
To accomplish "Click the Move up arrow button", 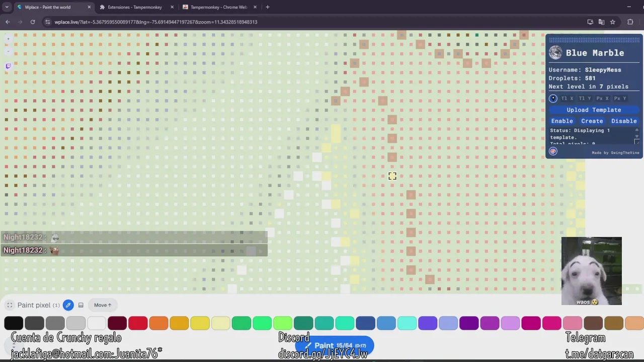I will (103, 305).
